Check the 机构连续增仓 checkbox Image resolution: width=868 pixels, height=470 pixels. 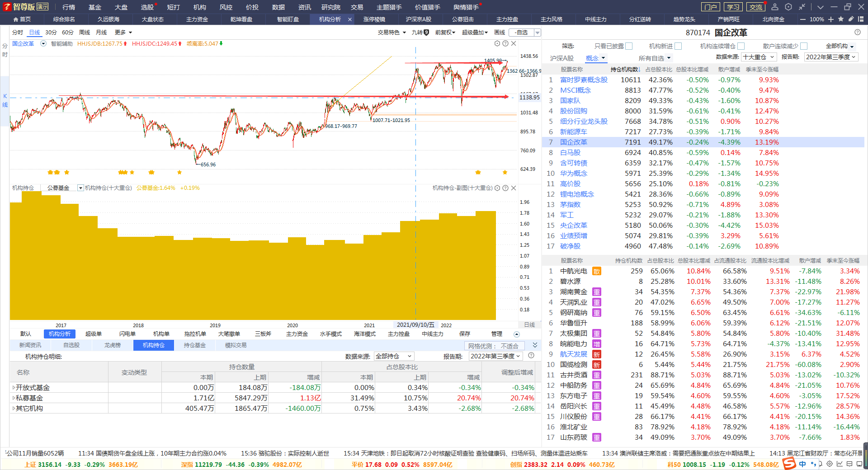[741, 46]
